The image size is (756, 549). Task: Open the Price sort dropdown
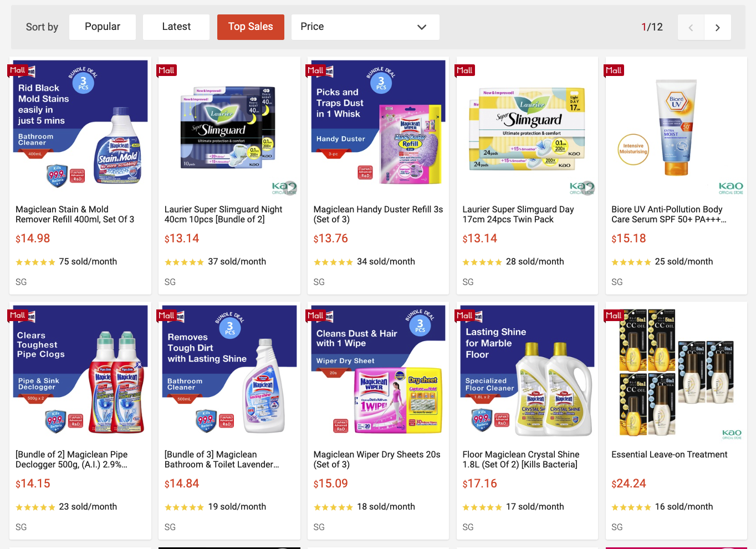(365, 27)
